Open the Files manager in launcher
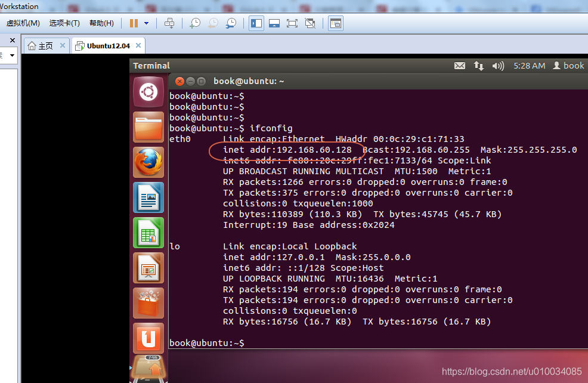 tap(148, 127)
